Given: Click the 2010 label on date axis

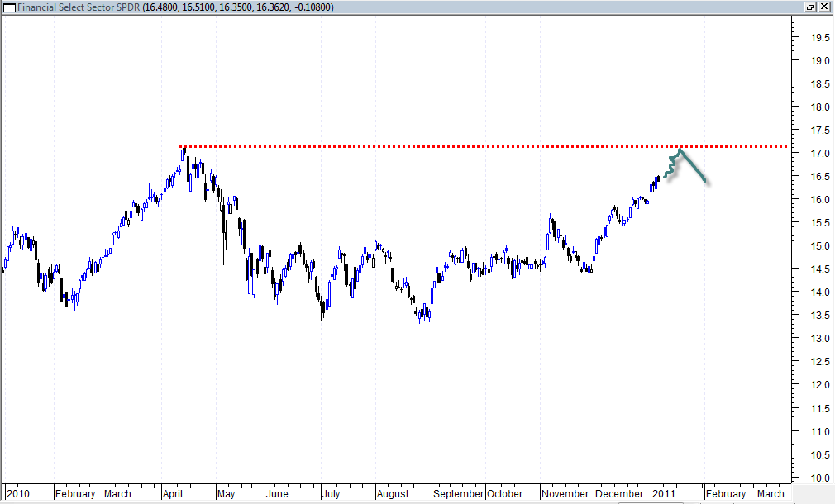Looking at the screenshot, I should [x=18, y=494].
